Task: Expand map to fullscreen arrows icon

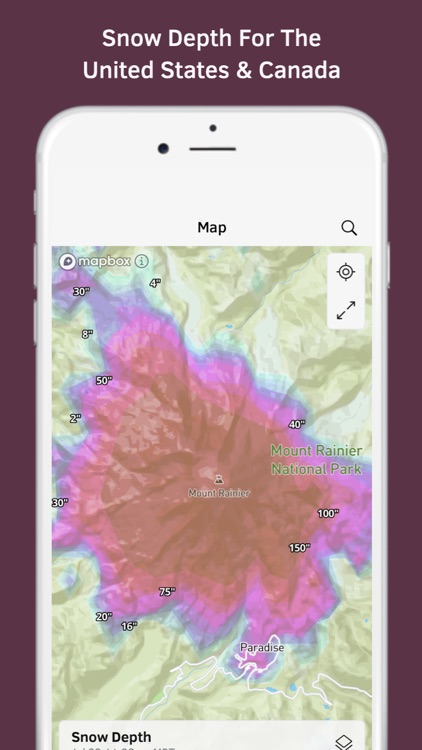Action: click(x=345, y=310)
